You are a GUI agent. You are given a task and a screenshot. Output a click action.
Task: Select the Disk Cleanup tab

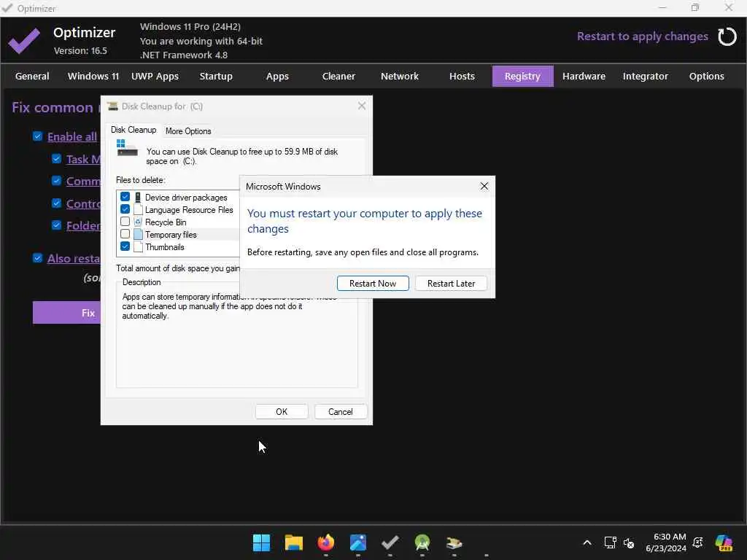(133, 130)
